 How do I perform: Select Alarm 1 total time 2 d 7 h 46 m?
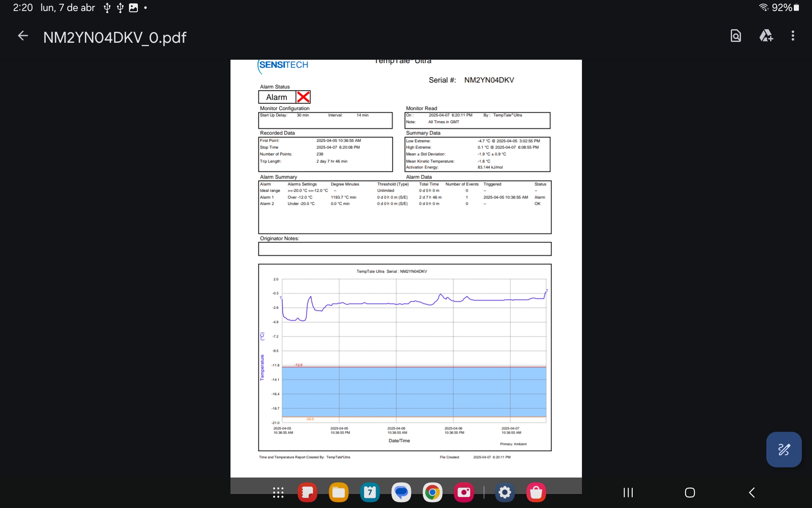pyautogui.click(x=430, y=197)
